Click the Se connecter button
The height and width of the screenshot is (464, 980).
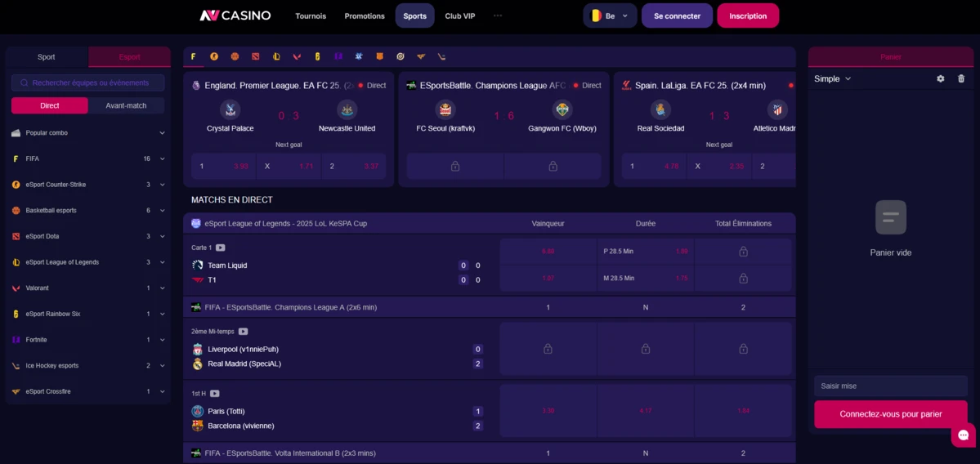pyautogui.click(x=677, y=16)
